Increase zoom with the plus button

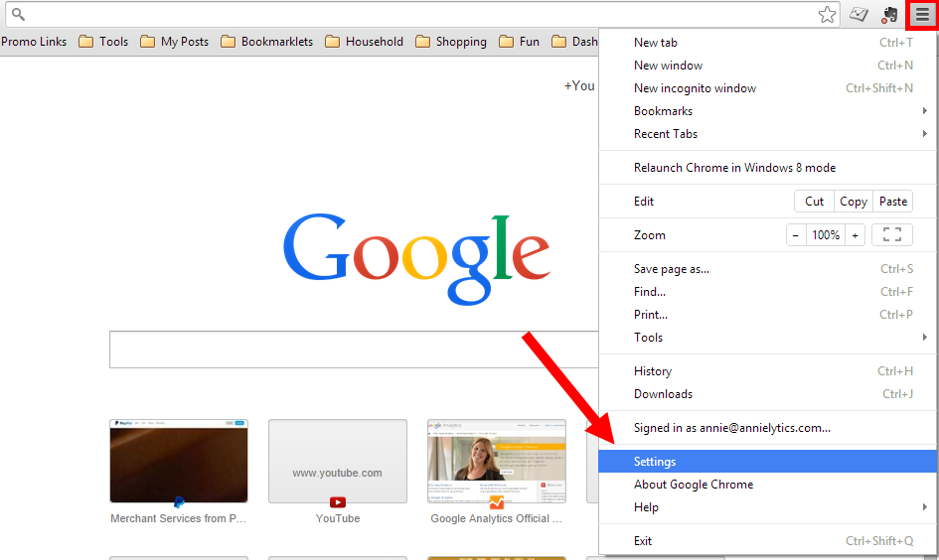click(856, 235)
